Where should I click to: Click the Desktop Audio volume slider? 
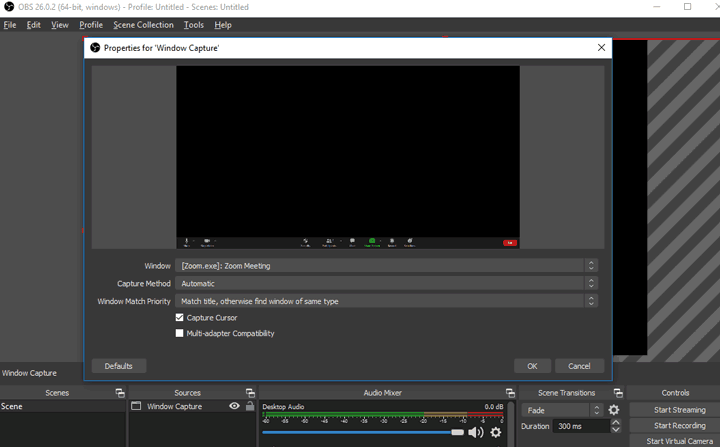(x=360, y=432)
